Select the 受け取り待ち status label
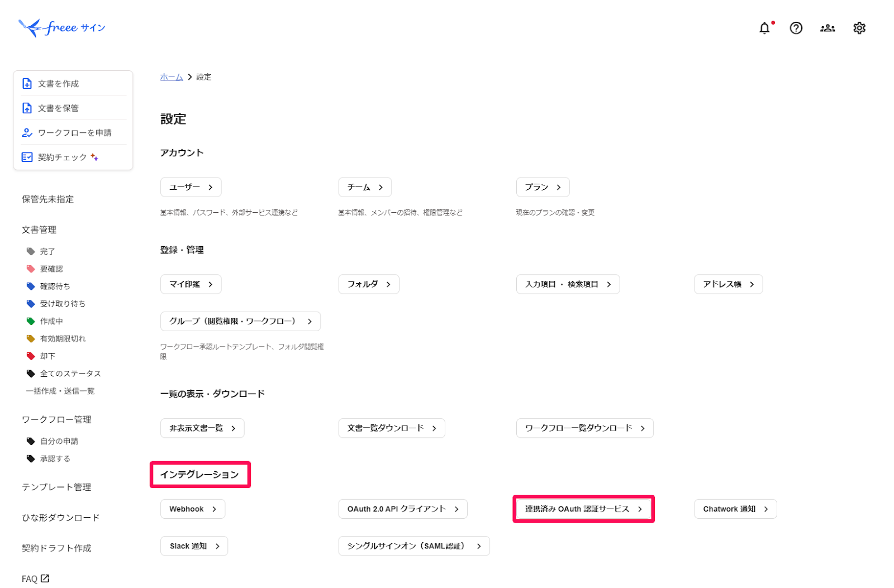This screenshot has height=588, width=894. tap(63, 304)
